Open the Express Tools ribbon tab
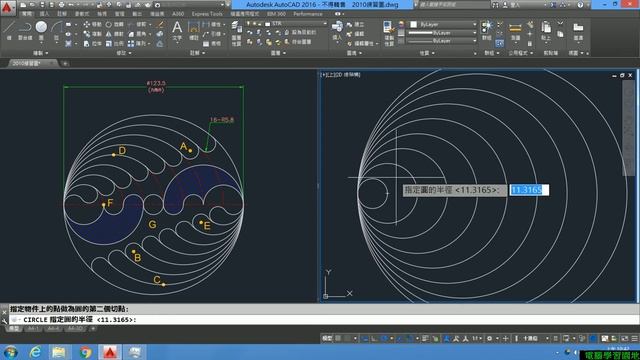 pos(207,14)
